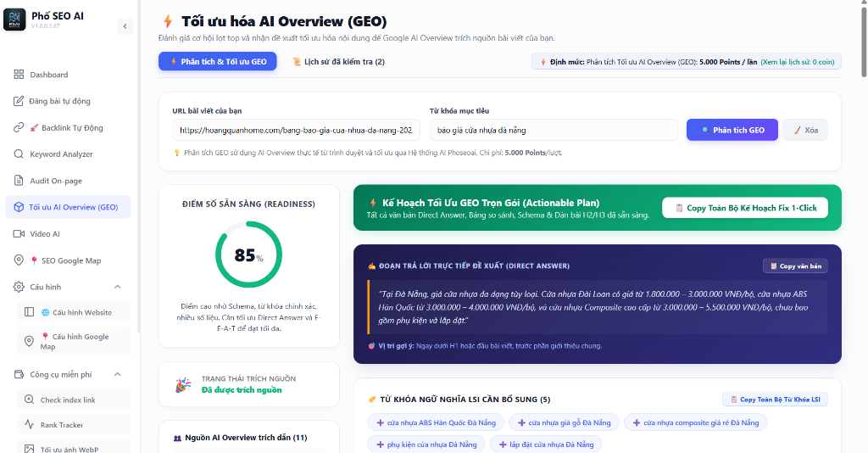Screen dimensions: 868x453
Task: Open Dashboard from sidebar
Action: [68, 74]
